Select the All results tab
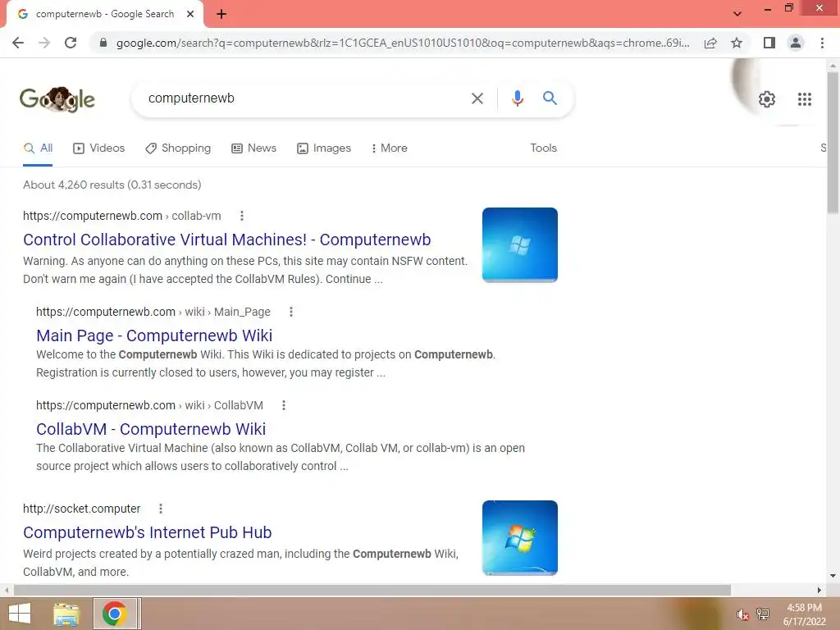 38,148
